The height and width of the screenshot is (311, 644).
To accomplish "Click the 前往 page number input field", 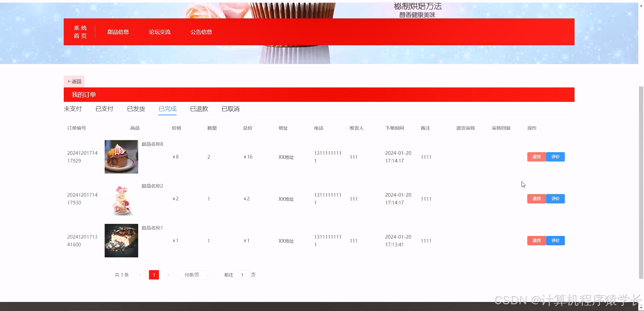I will point(242,275).
